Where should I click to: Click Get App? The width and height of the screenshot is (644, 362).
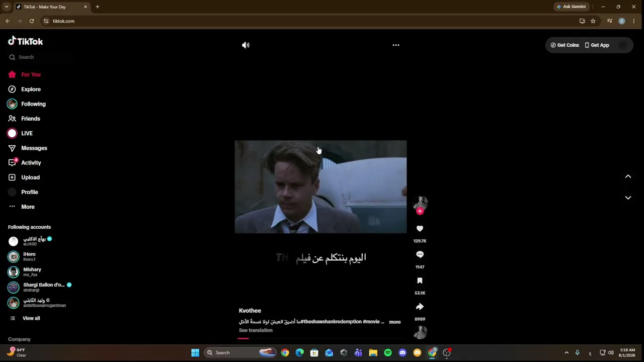(x=597, y=45)
